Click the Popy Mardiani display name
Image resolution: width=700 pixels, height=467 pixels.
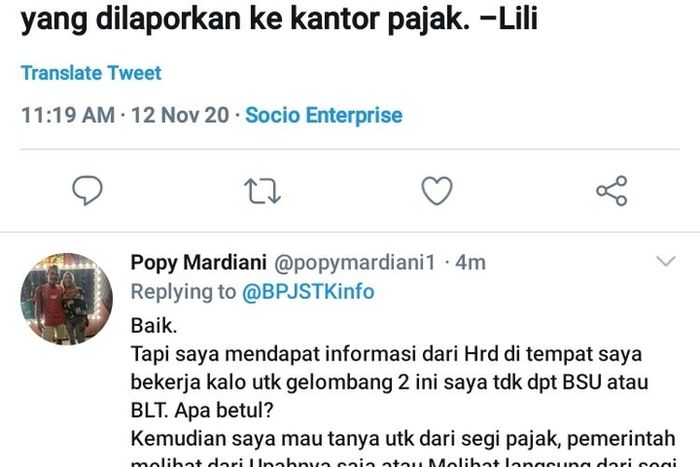(199, 263)
